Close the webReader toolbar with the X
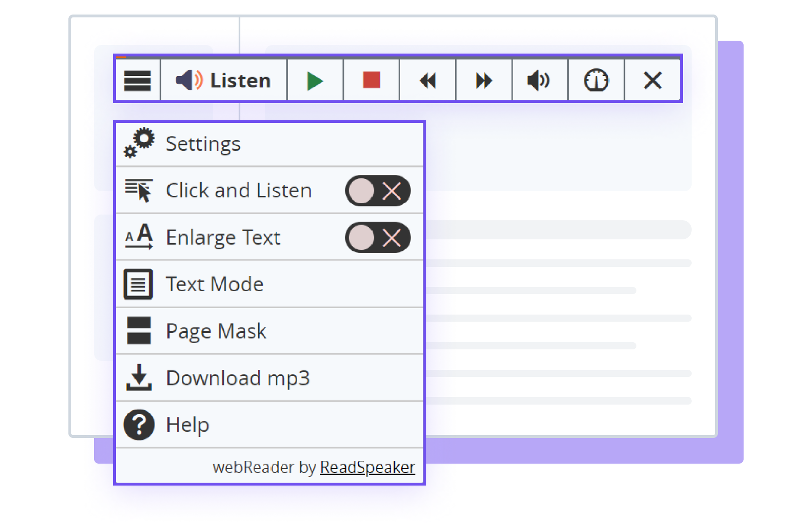 [x=653, y=80]
